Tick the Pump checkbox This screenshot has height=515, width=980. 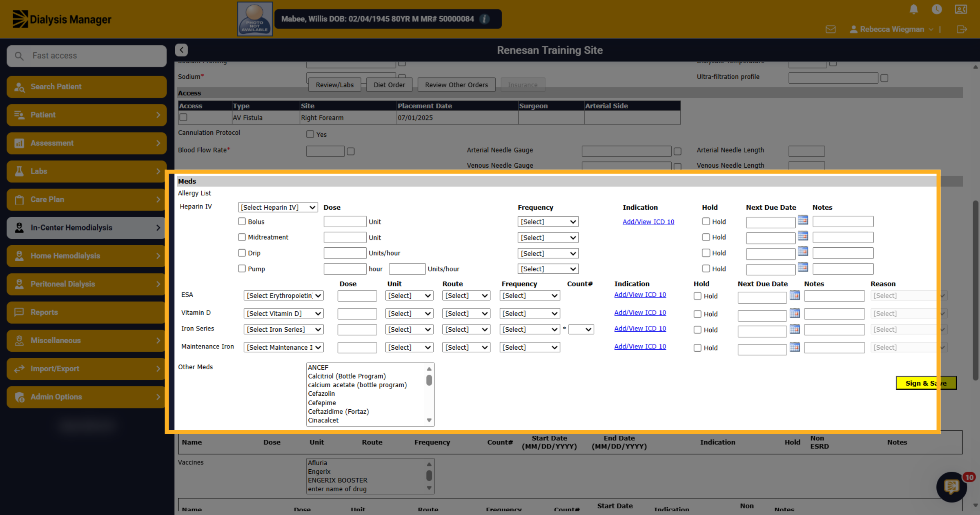[x=242, y=269]
